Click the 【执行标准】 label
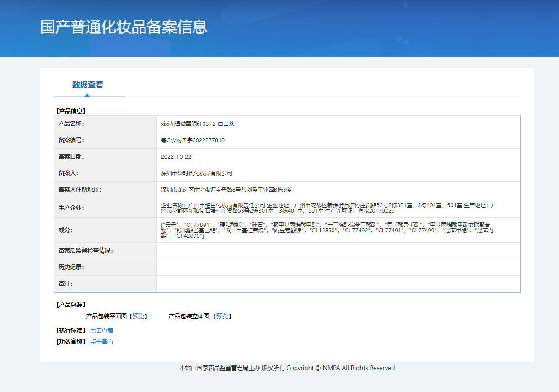This screenshot has height=392, width=559. (x=70, y=330)
